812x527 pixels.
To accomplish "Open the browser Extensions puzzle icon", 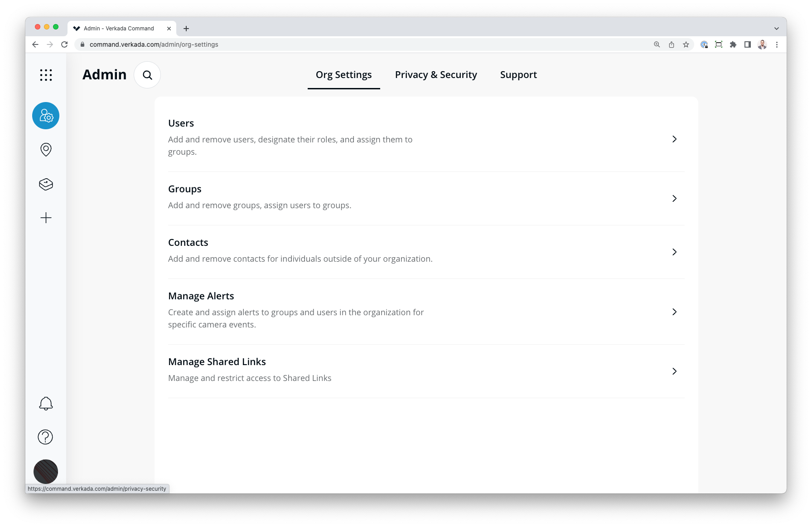I will click(x=733, y=44).
